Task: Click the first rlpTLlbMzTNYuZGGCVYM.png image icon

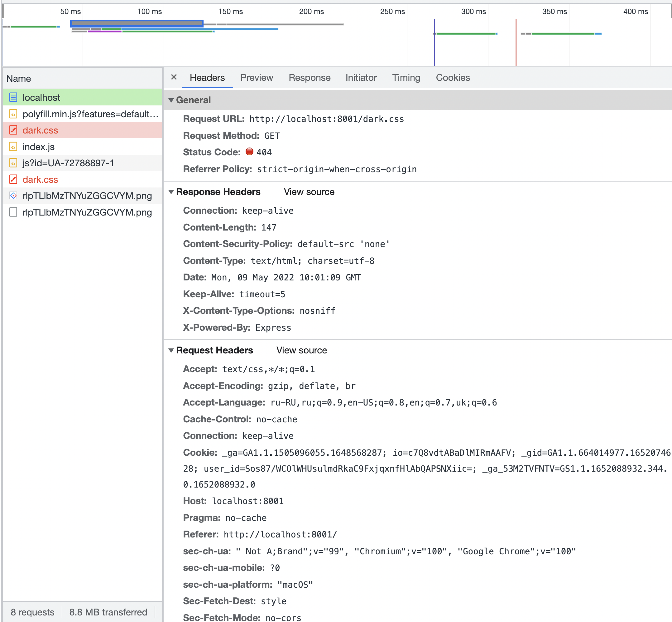Action: [13, 196]
